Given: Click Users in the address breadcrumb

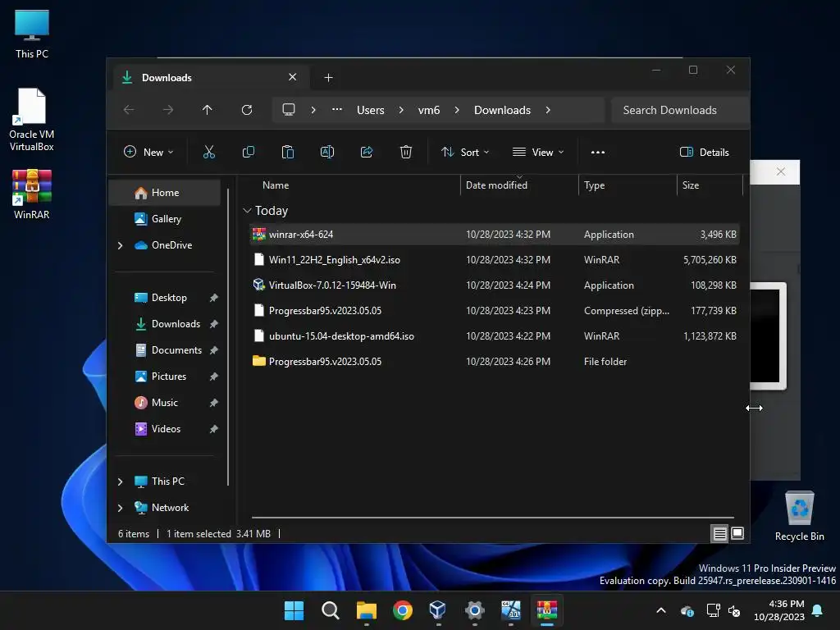Looking at the screenshot, I should point(370,110).
